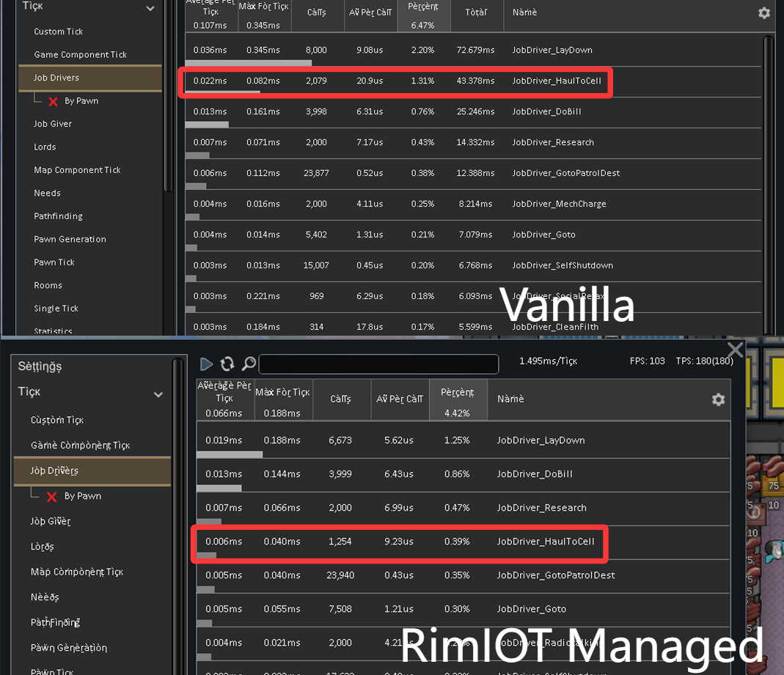This screenshot has width=784, height=675.
Task: Sort by Name column in RimIOT Managed table
Action: [x=510, y=399]
